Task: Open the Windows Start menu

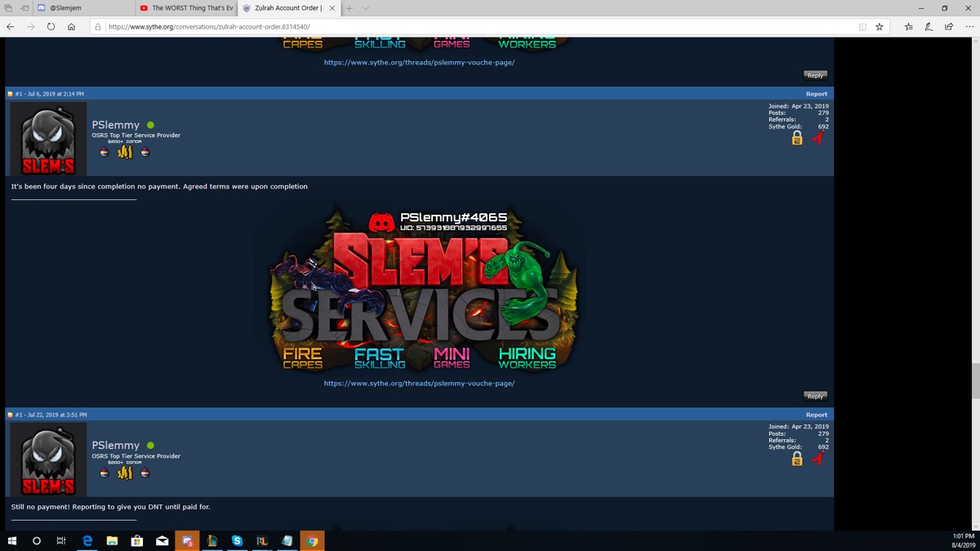Action: pos(12,540)
